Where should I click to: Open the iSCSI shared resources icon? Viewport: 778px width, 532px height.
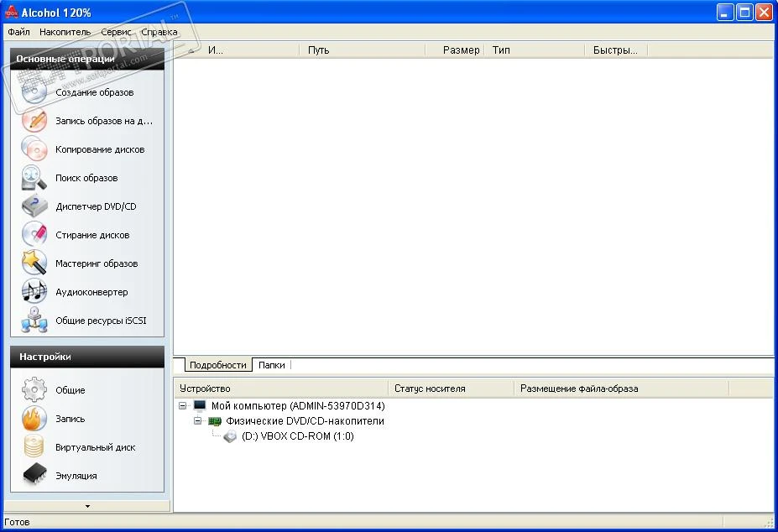(x=34, y=321)
